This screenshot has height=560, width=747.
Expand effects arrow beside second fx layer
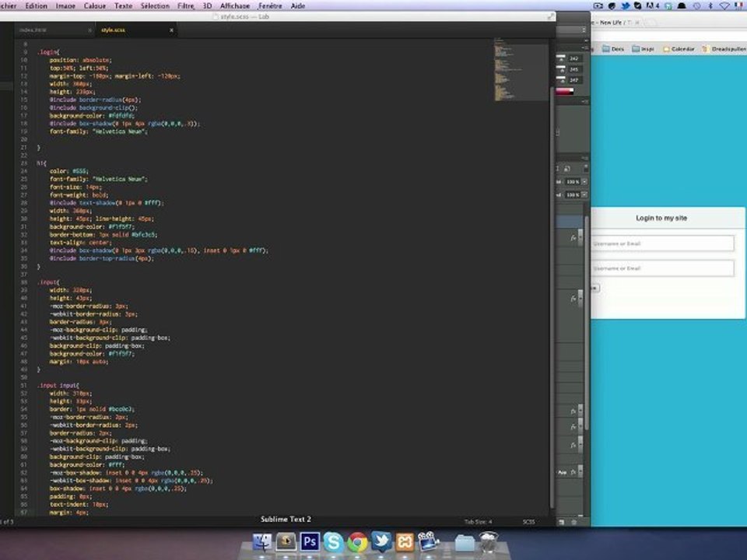click(x=580, y=299)
